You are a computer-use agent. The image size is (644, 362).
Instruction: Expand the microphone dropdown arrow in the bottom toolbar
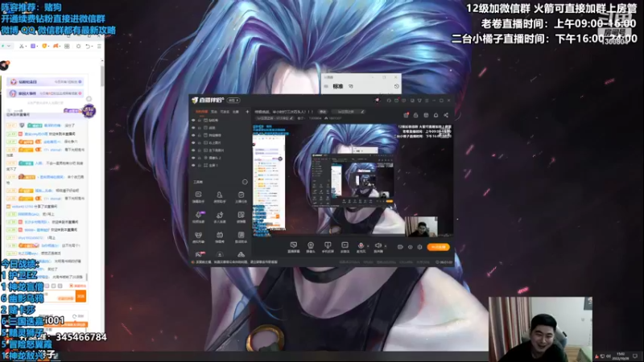point(368,246)
